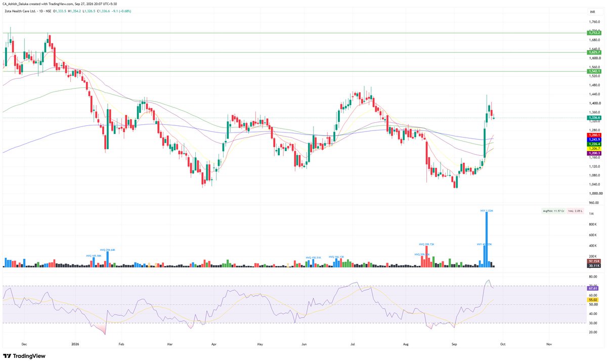
Task: Click the 1,542.1 horizontal level price label
Action: (594, 71)
